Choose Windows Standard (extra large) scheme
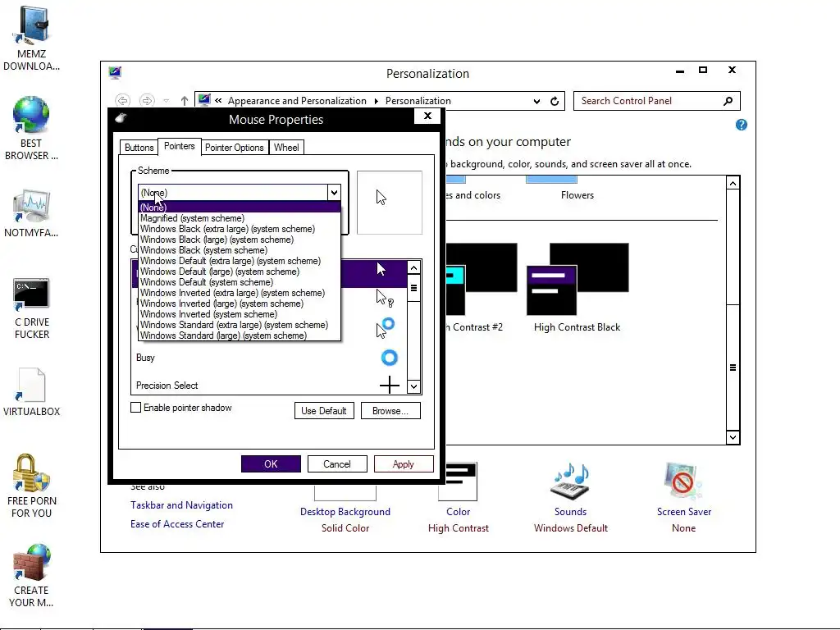Viewport: 840px width, 630px height. [x=240, y=325]
